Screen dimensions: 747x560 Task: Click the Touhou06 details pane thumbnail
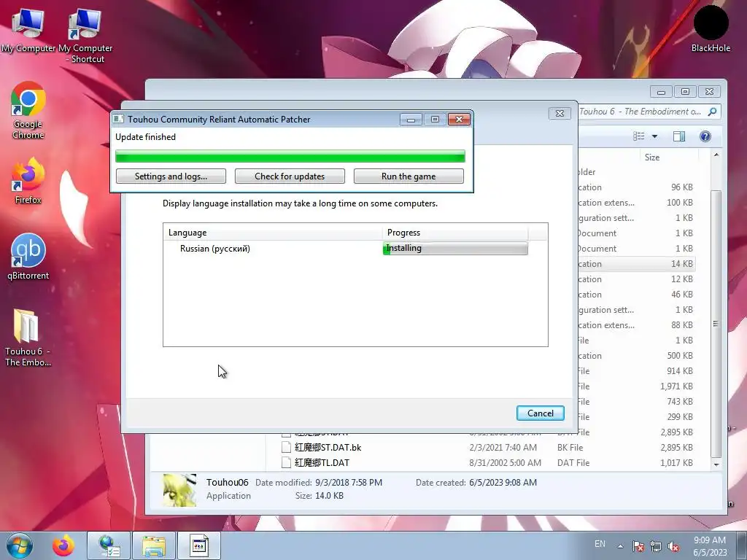click(179, 489)
